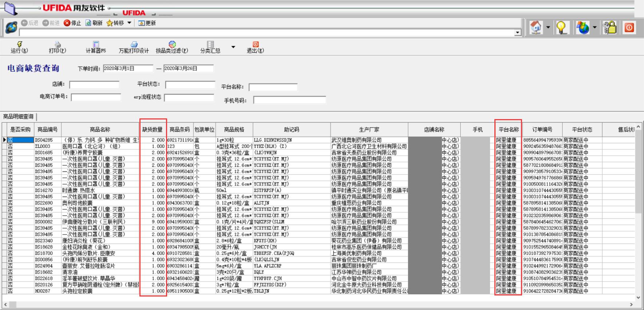
Task: Click the yellow lightbulb icon
Action: 562,28
